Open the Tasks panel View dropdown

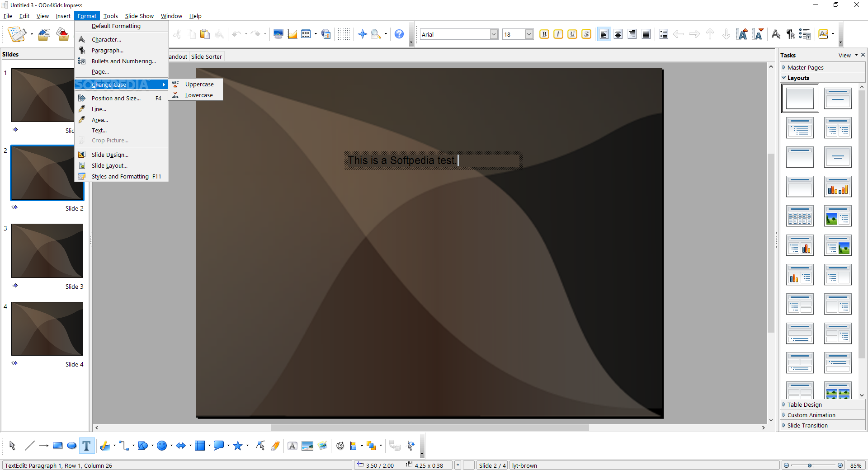(848, 55)
